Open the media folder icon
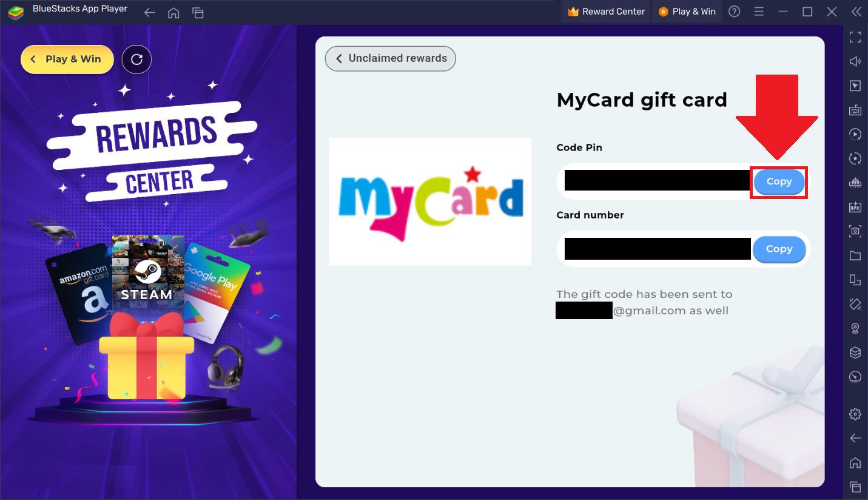The height and width of the screenshot is (500, 868). click(x=855, y=255)
